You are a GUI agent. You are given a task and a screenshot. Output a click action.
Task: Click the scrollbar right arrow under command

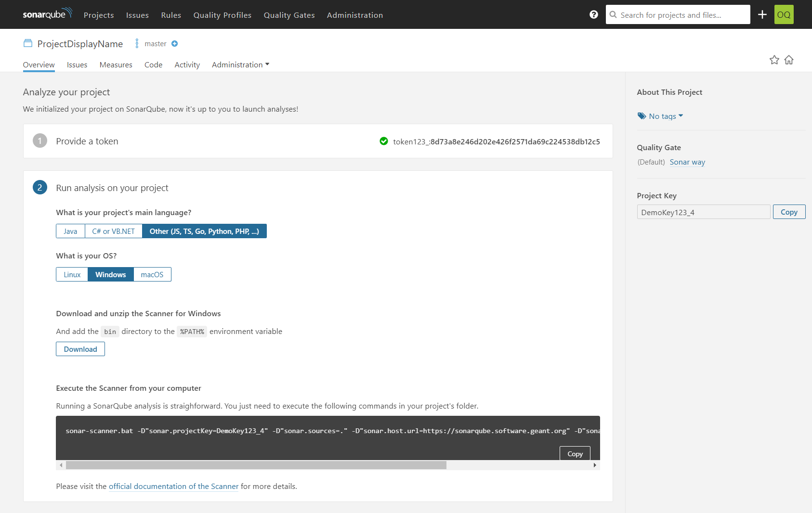pos(595,465)
